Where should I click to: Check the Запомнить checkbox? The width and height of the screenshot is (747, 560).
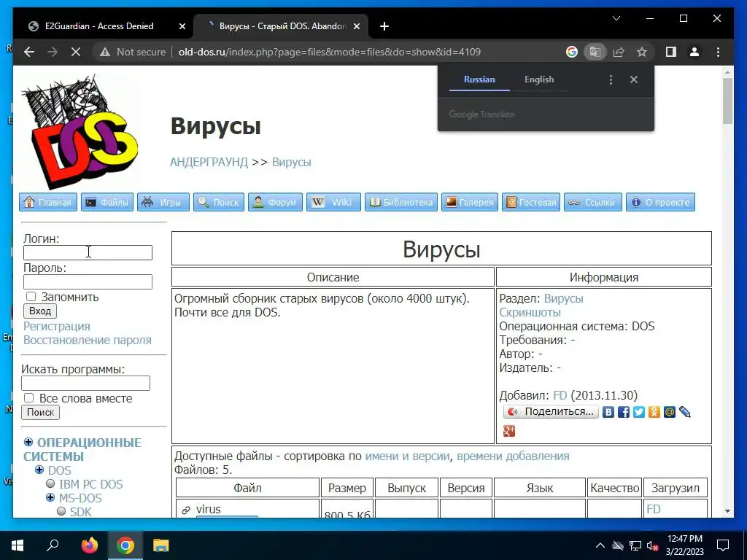click(31, 297)
